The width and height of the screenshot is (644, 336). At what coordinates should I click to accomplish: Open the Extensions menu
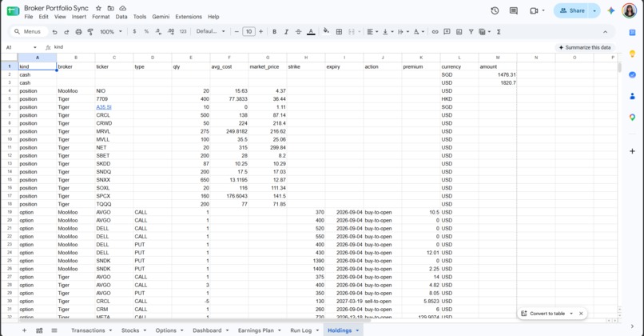(x=189, y=17)
